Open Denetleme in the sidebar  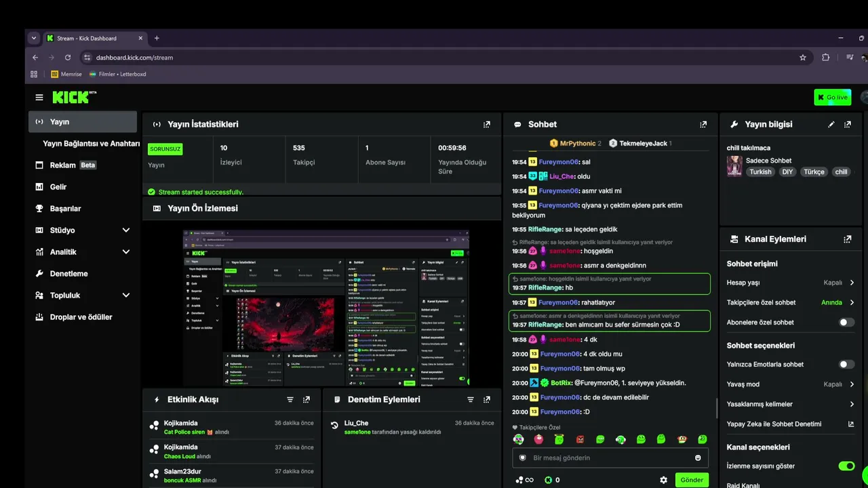click(x=83, y=274)
